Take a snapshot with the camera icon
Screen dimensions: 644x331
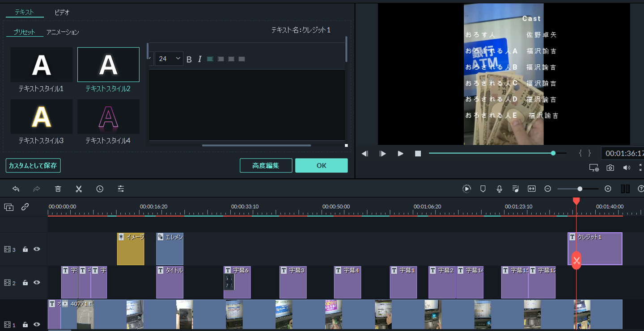(x=610, y=168)
